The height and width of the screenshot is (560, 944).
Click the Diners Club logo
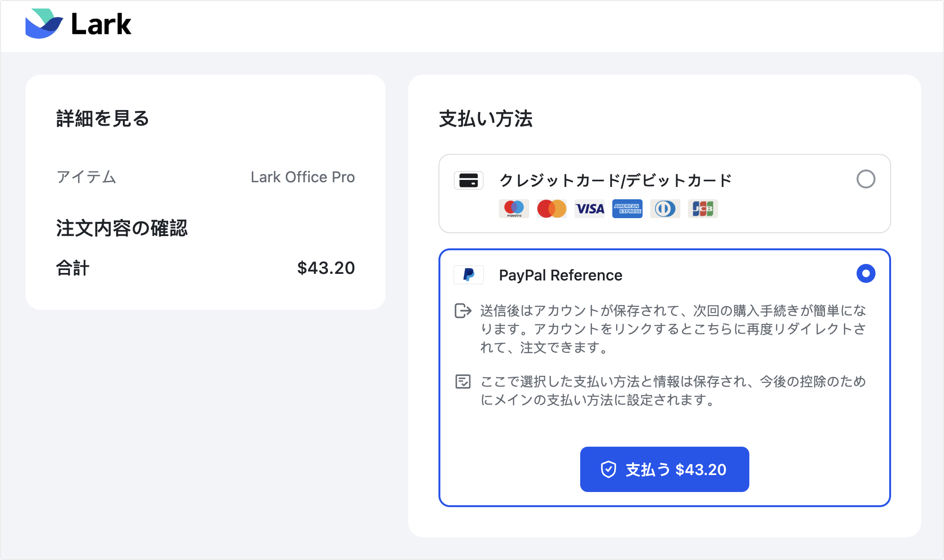pyautogui.click(x=665, y=209)
